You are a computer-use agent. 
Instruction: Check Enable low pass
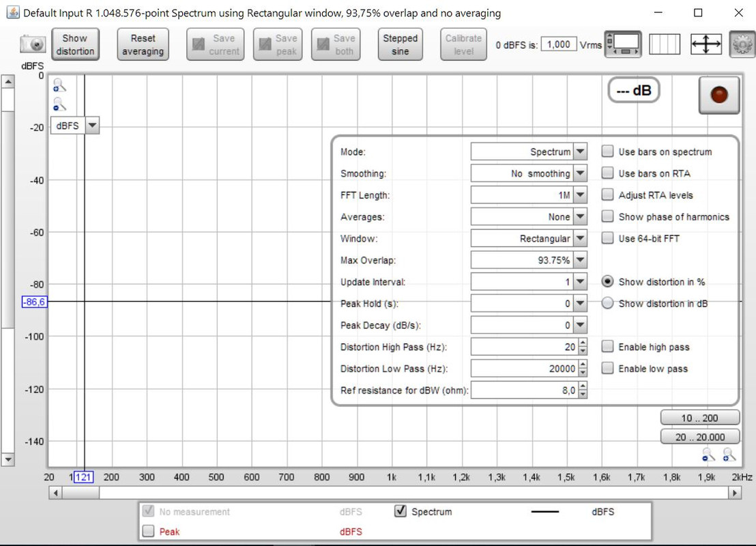pos(607,369)
